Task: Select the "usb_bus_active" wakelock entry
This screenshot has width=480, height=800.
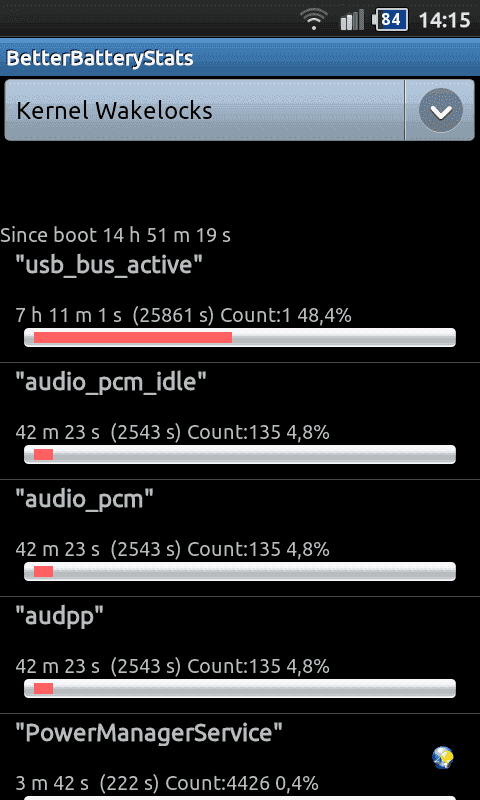Action: tap(240, 304)
